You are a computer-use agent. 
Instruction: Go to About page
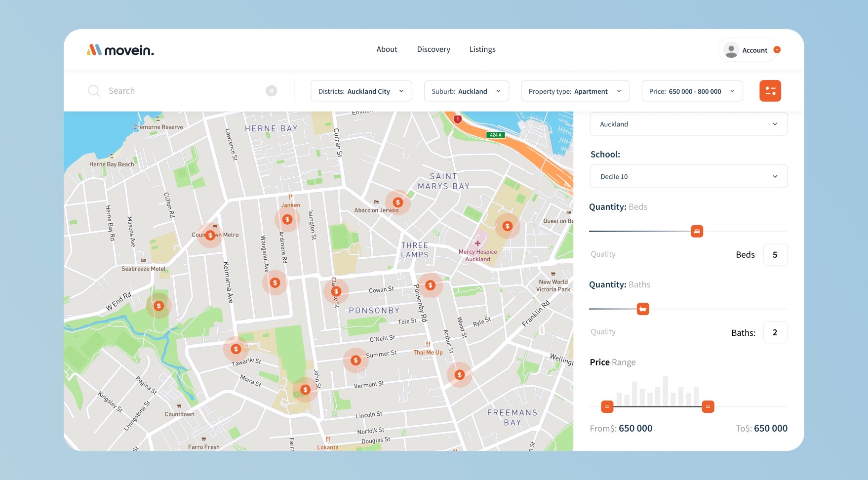(x=387, y=49)
